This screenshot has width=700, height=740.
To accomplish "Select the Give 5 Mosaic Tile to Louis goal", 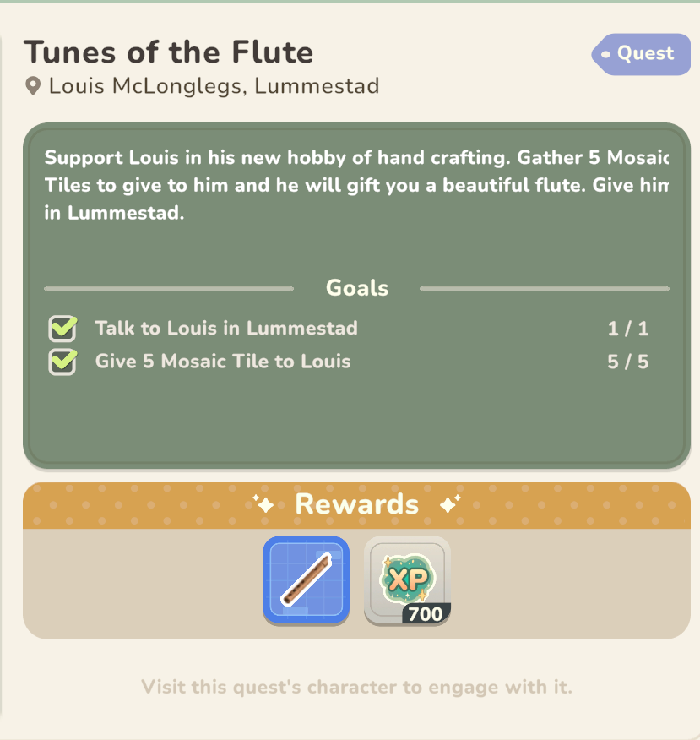I will 223,362.
